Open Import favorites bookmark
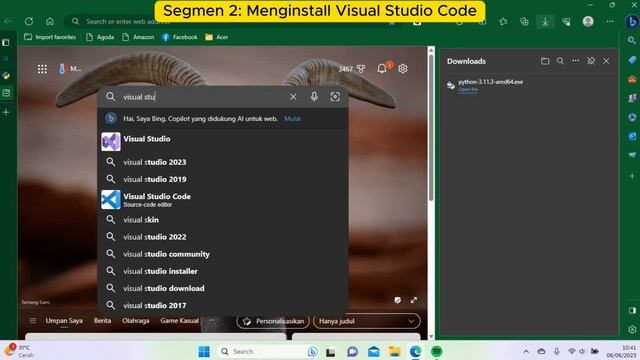 (50, 37)
